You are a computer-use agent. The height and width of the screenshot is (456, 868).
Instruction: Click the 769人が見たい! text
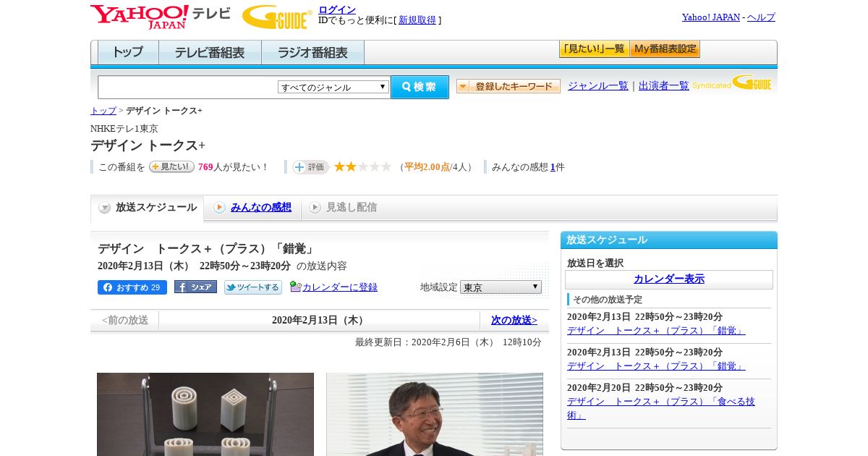click(x=233, y=167)
